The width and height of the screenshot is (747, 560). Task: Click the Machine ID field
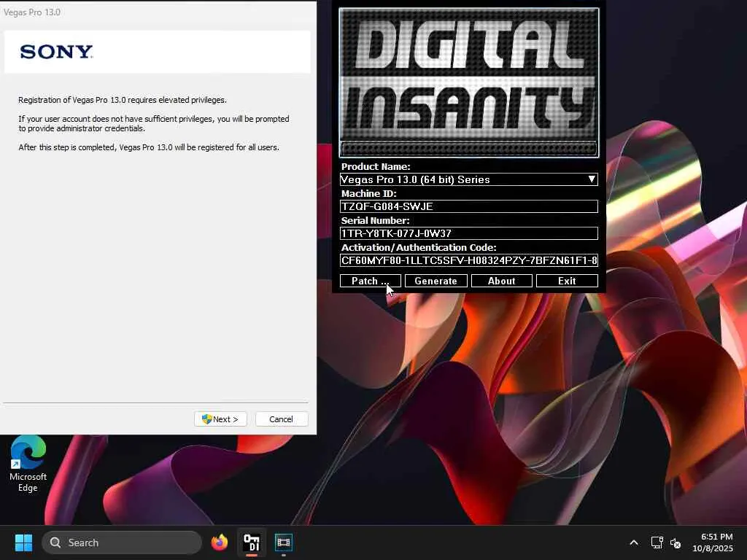coord(469,206)
